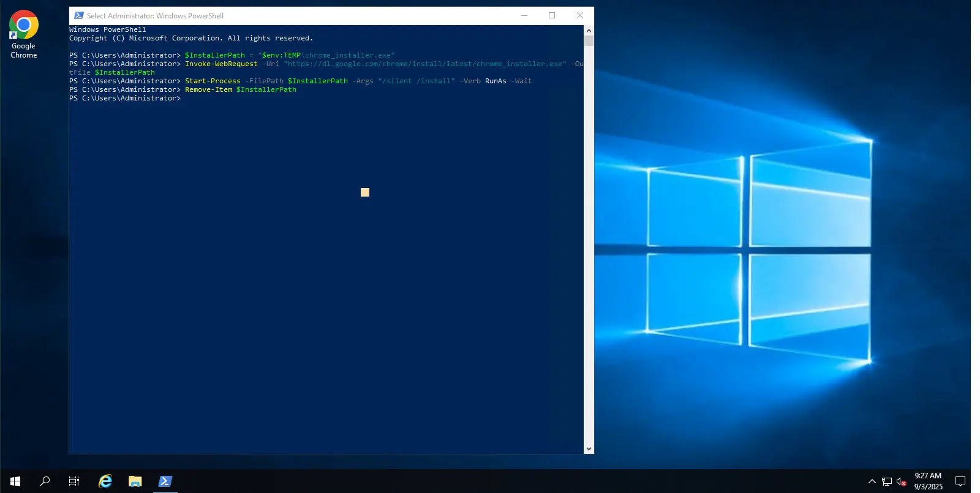
Task: Expand the hidden system tray icons chevron
Action: click(872, 482)
